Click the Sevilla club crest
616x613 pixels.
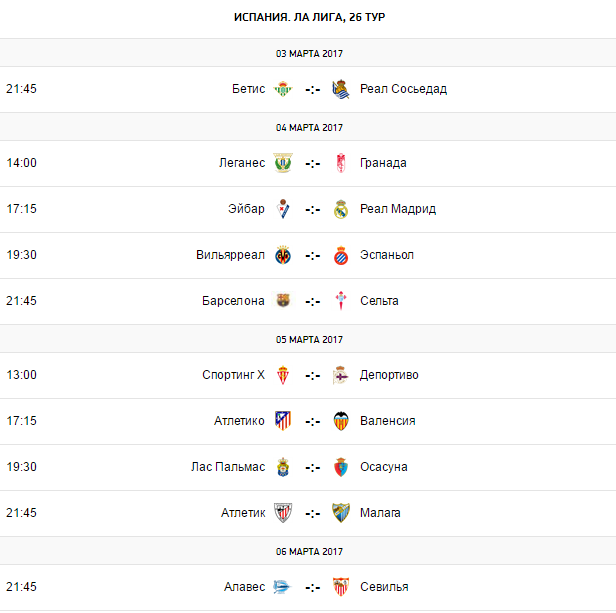coord(341,587)
